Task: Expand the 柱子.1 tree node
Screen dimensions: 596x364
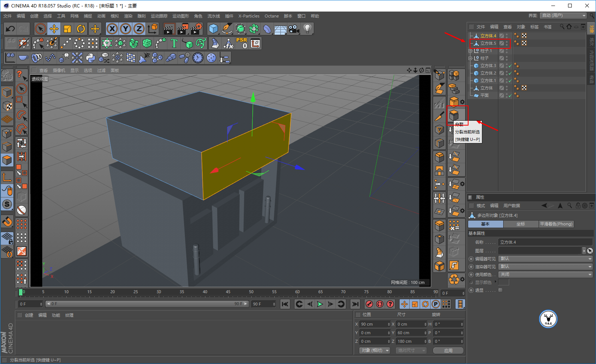Action: 470,51
